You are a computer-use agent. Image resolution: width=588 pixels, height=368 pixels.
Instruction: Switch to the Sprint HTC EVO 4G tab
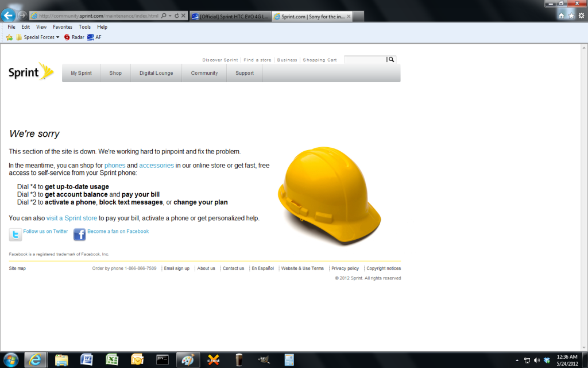click(230, 16)
